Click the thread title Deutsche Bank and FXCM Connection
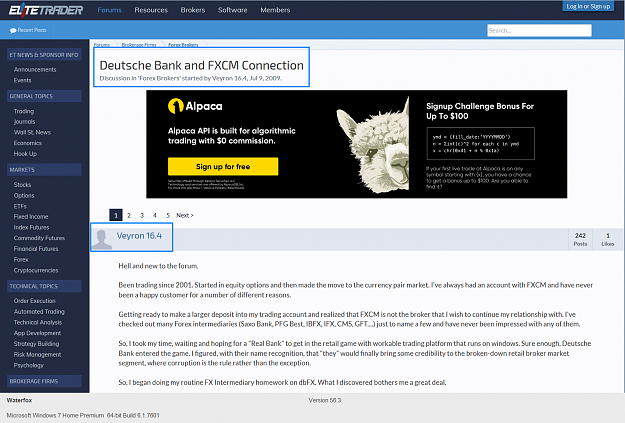Viewport: 625px width, 423px height. click(201, 65)
